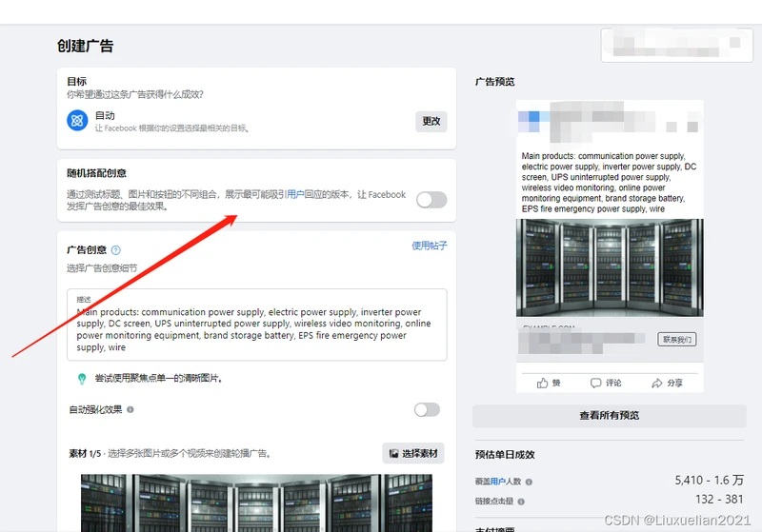Open the 广告创意 help question-mark icon
Image resolution: width=762 pixels, height=532 pixels.
(x=115, y=250)
